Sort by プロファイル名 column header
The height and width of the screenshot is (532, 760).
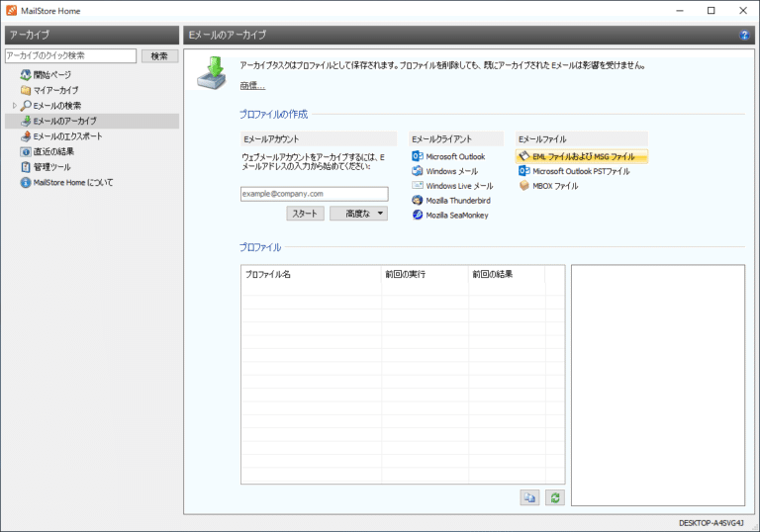click(311, 274)
